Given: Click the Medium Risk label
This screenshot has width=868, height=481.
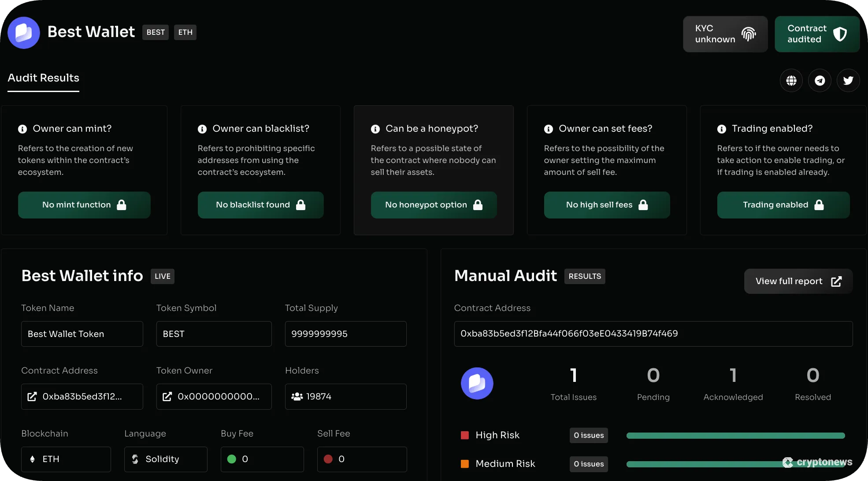Looking at the screenshot, I should pyautogui.click(x=505, y=464).
